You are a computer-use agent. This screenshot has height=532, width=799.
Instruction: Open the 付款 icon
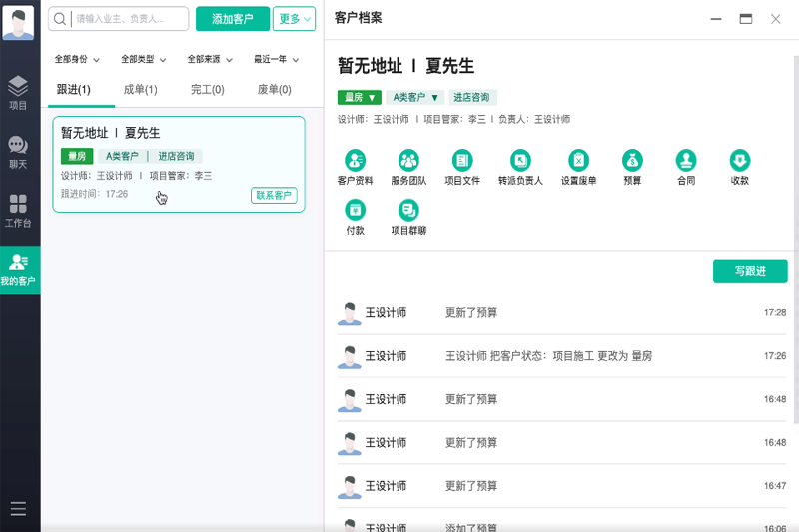(x=355, y=210)
